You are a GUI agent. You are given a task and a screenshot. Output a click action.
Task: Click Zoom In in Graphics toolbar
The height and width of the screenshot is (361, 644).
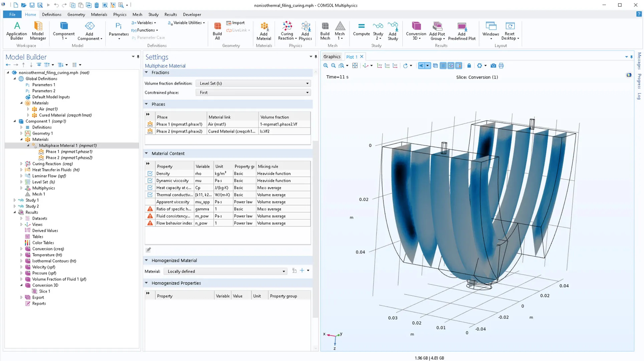(x=326, y=66)
